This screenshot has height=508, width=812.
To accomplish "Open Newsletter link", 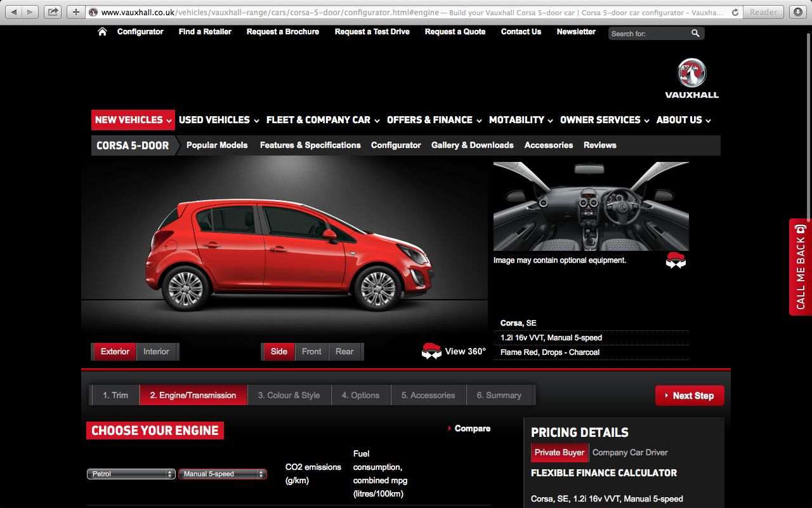I will (x=576, y=32).
